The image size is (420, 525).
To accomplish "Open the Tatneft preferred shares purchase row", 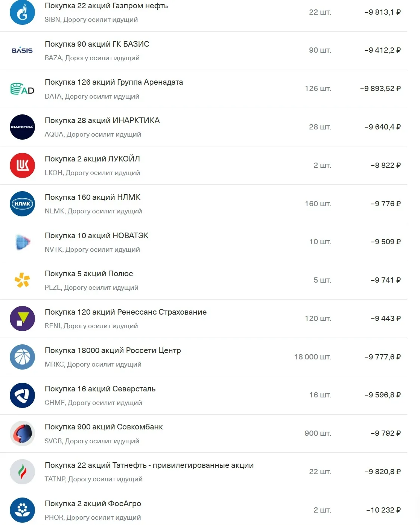I will click(203, 472).
